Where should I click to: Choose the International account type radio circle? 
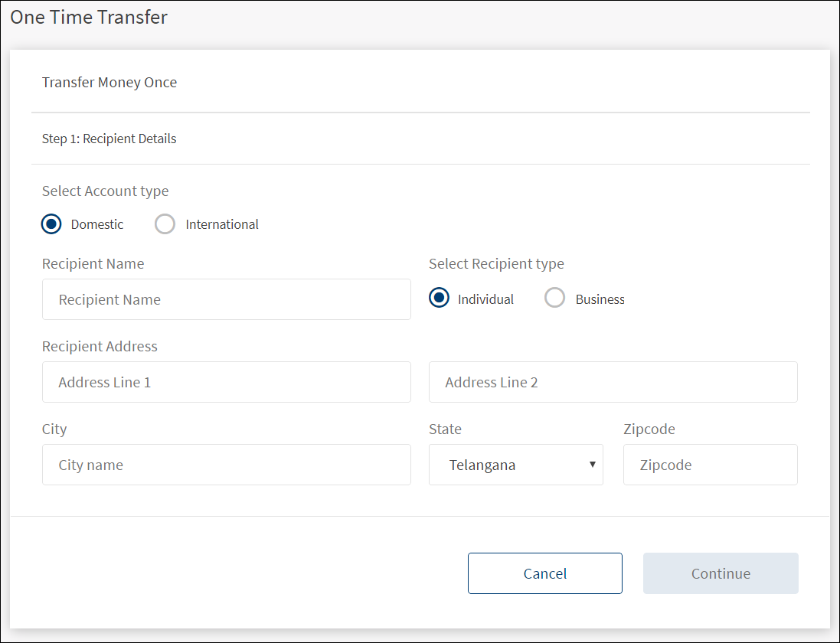[x=165, y=224]
